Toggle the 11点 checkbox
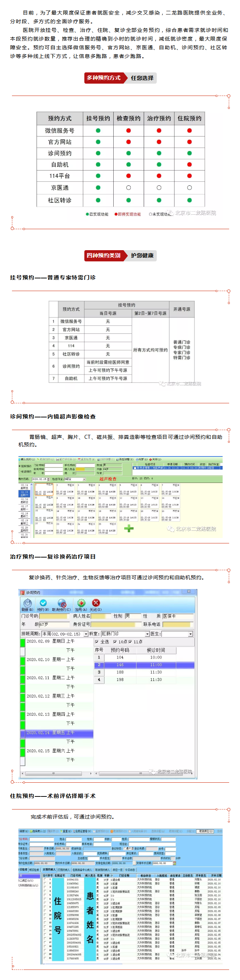Screen dimensions: 240x980 click(x=130, y=642)
